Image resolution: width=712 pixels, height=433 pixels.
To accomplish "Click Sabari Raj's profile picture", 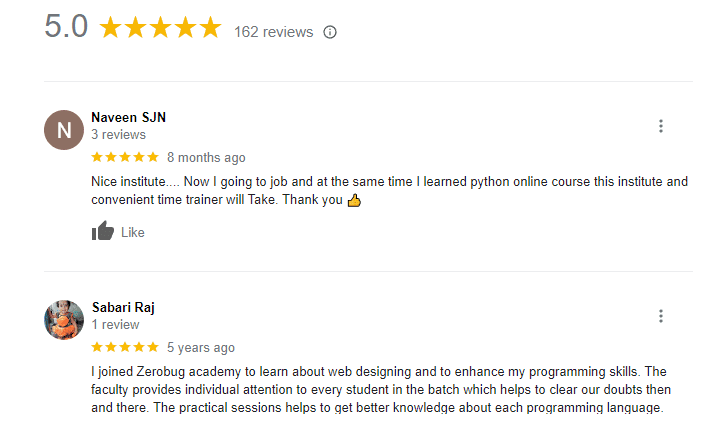I will pos(64,320).
